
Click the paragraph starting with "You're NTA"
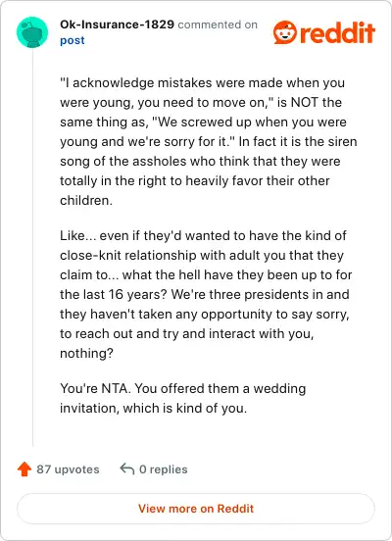pyautogui.click(x=183, y=398)
